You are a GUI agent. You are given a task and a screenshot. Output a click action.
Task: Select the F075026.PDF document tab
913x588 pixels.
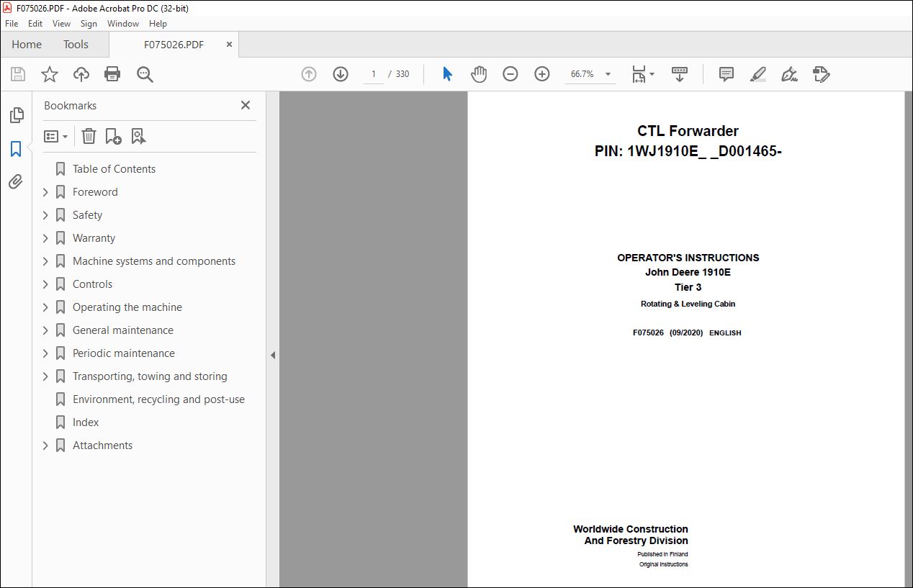pos(174,45)
